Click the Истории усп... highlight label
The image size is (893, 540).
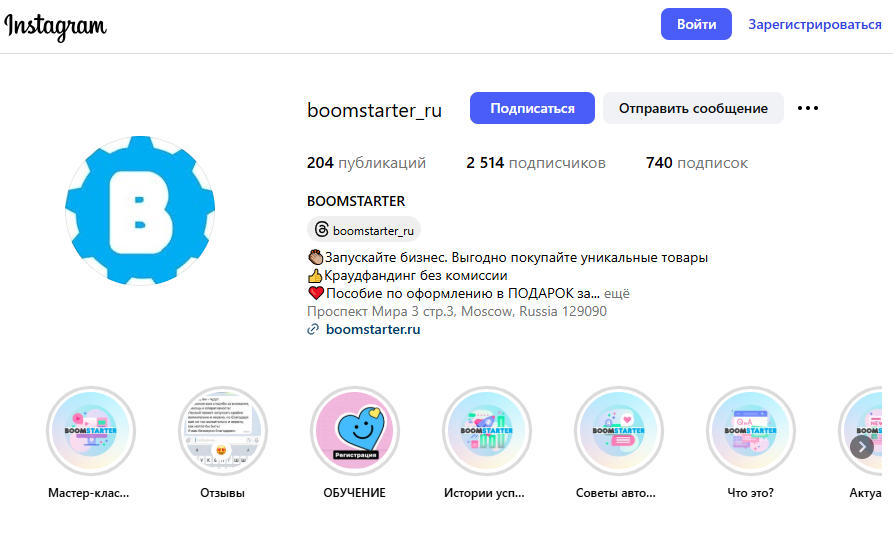pyautogui.click(x=484, y=493)
